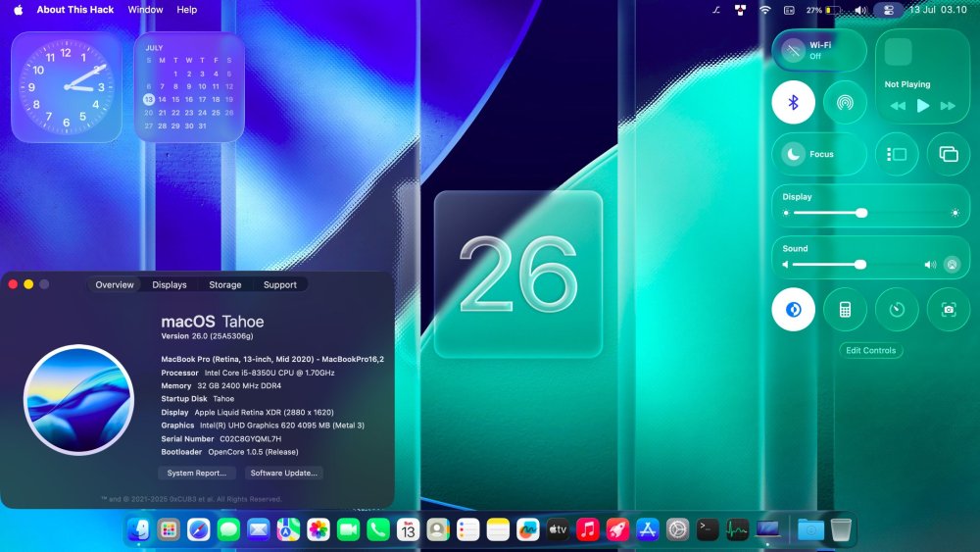Switch to the Overview tab
This screenshot has width=980, height=552.
[x=115, y=284]
